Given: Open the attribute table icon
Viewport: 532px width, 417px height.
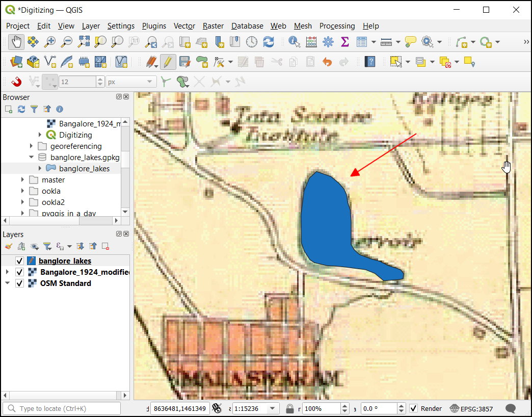Looking at the screenshot, I should click(362, 42).
